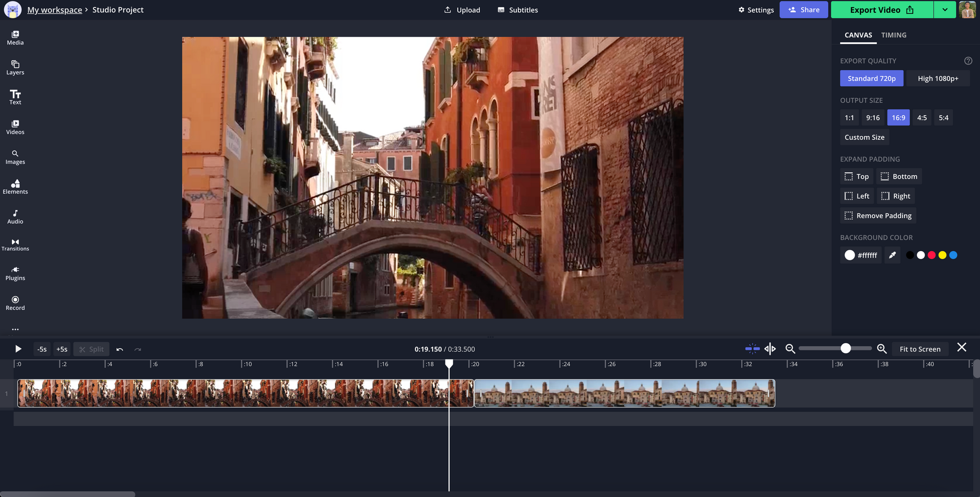Open the Layers panel
980x497 pixels.
pos(15,68)
